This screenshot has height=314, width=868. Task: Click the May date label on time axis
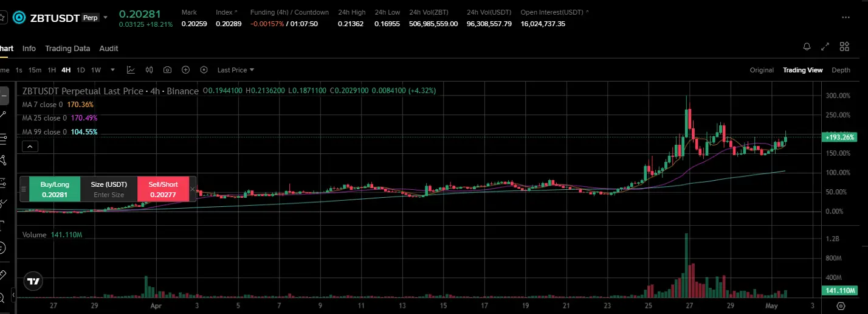(x=772, y=305)
